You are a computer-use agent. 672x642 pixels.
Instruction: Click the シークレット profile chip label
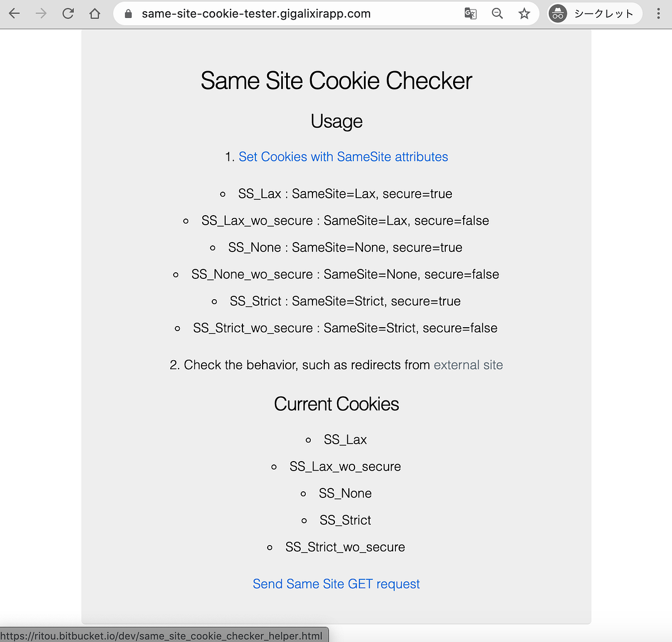tap(603, 13)
